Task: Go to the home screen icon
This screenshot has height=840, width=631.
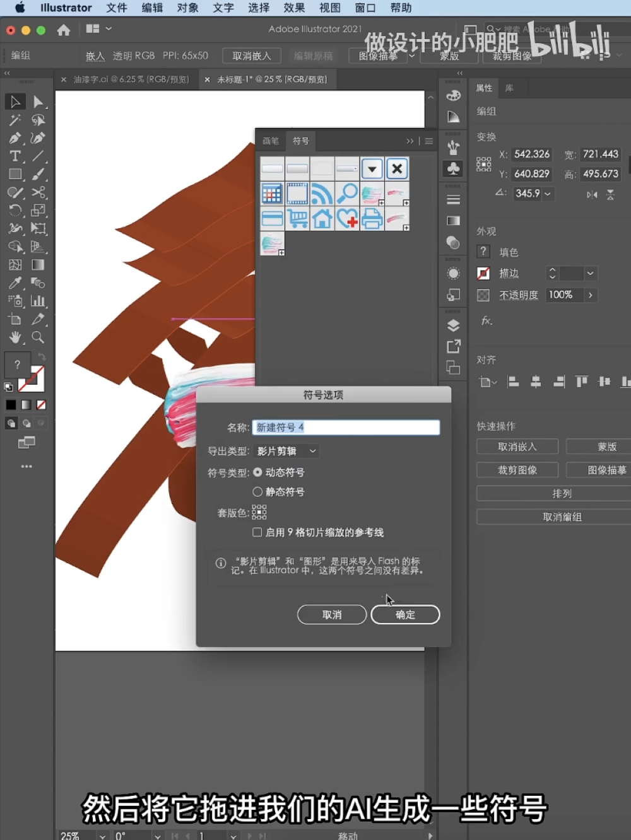Action: [63, 30]
